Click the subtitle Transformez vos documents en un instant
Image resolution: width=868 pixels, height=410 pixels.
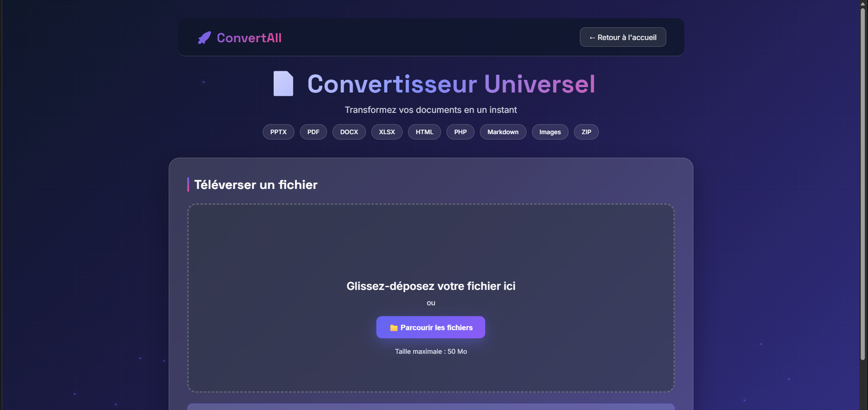click(x=431, y=110)
